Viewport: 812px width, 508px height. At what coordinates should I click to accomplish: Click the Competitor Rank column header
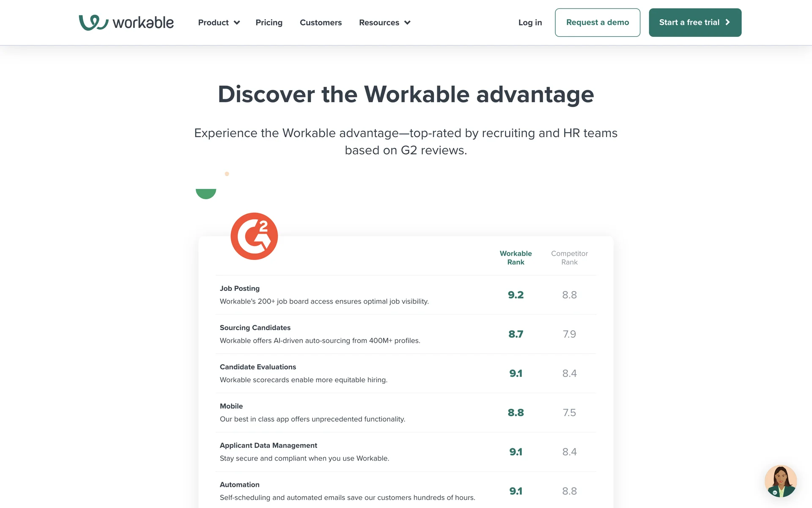coord(569,257)
